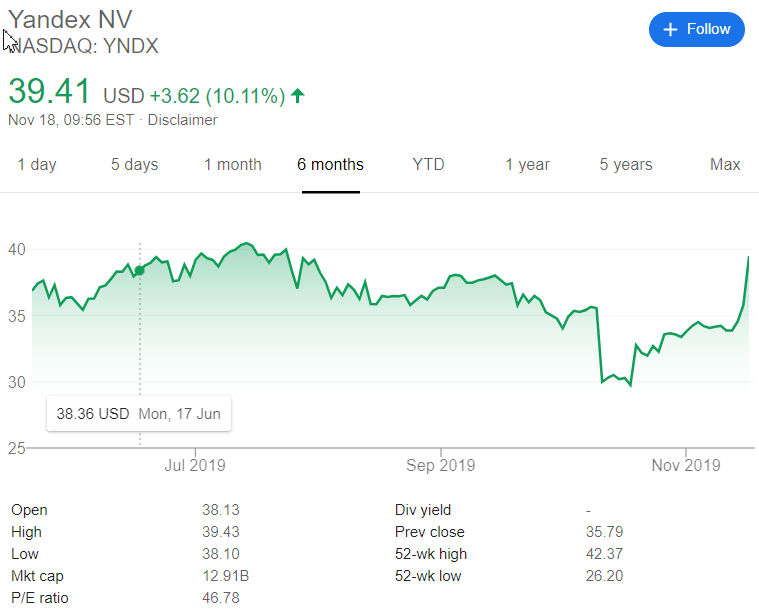Switch to the YTD tab
Image resolution: width=759 pixels, height=609 pixels.
(428, 165)
